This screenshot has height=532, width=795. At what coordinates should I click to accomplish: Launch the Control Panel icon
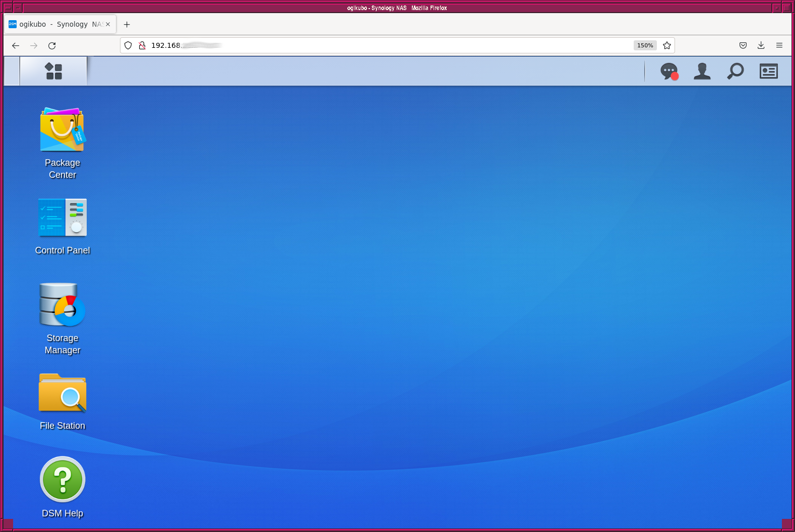(63, 218)
